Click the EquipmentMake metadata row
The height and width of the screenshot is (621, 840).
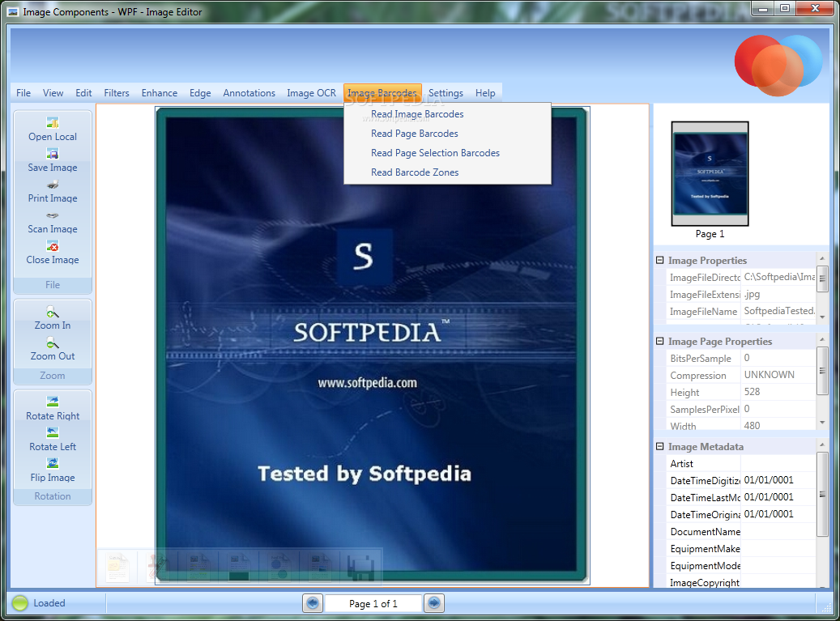click(x=742, y=549)
